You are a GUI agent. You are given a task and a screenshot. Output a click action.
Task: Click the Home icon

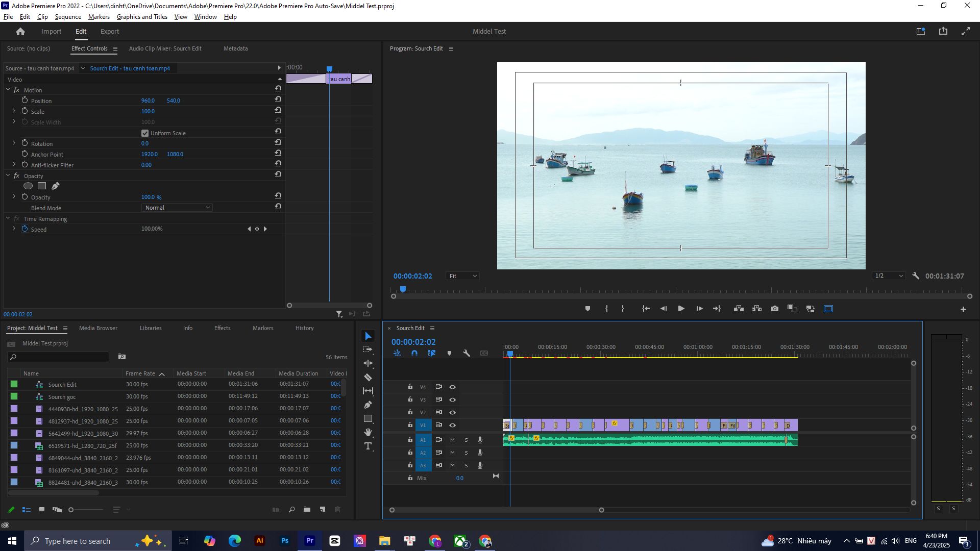(20, 32)
